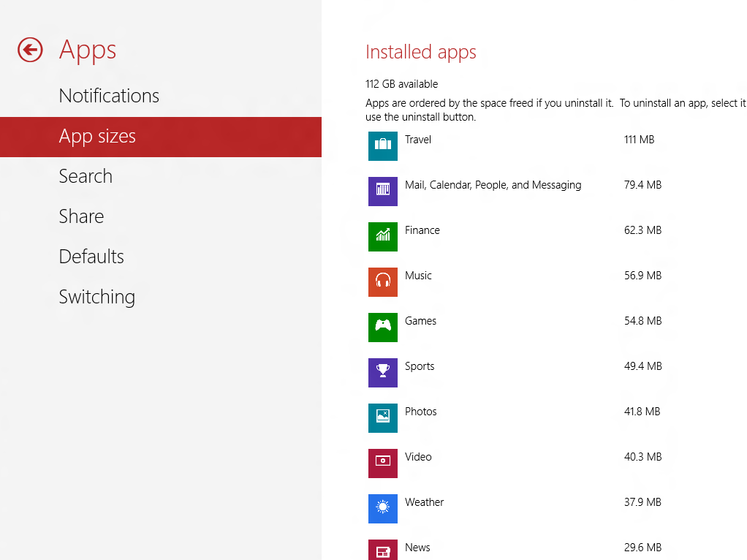Viewport: 747px width, 560px height.
Task: Click the News app icon
Action: pos(382,550)
